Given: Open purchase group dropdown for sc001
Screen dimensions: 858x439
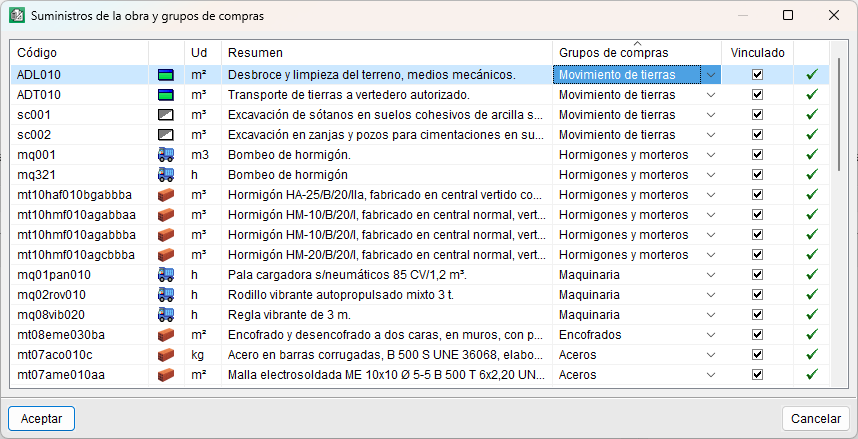Looking at the screenshot, I should pyautogui.click(x=711, y=115).
